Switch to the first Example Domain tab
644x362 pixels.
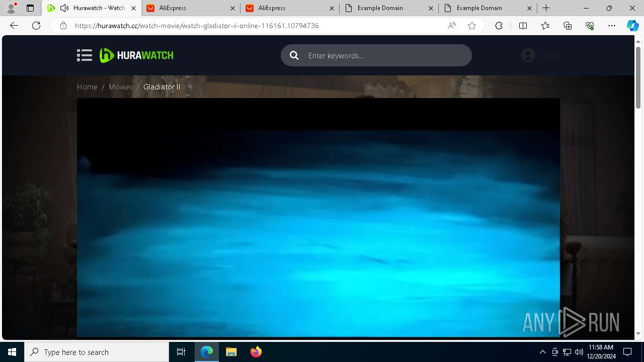(x=388, y=8)
